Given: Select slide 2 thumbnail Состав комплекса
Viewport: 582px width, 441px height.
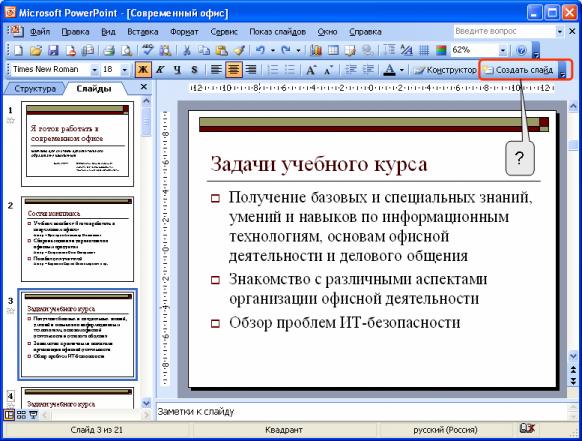Looking at the screenshot, I should pos(77,239).
